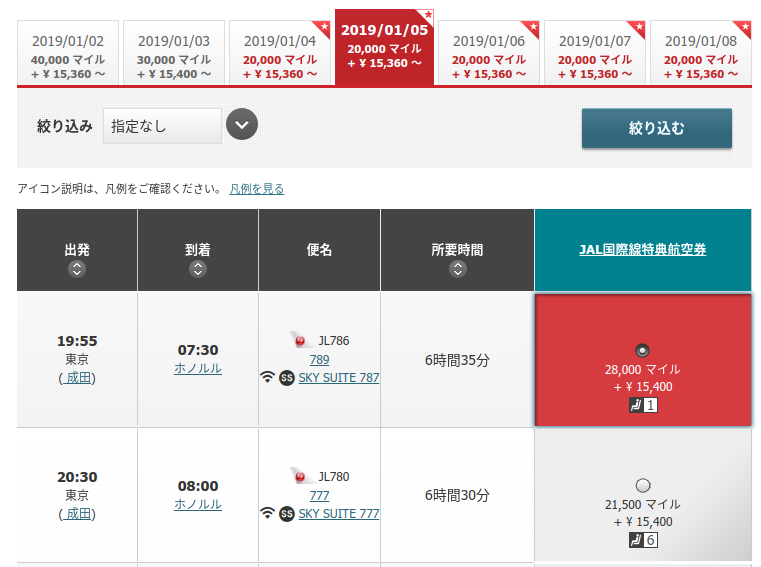The image size is (761, 567).
Task: Open the 成田 airport link for 19:55 departure
Action: pos(77,378)
